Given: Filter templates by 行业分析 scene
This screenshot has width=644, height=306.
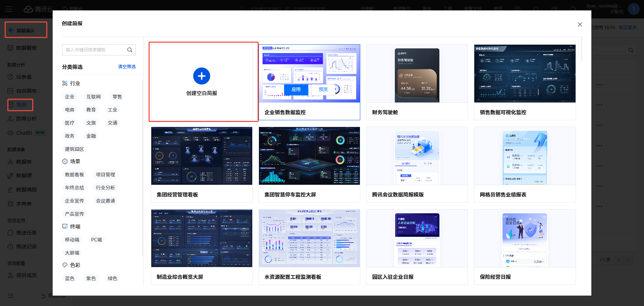Looking at the screenshot, I should tap(105, 188).
